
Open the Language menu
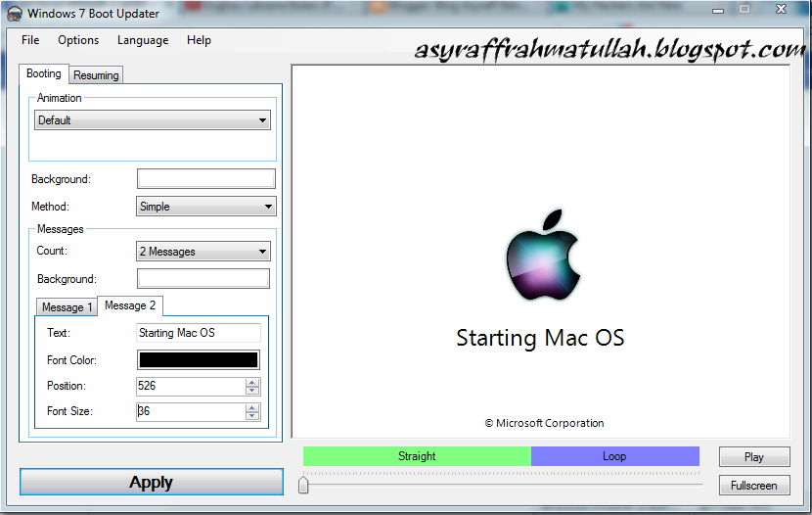point(143,40)
